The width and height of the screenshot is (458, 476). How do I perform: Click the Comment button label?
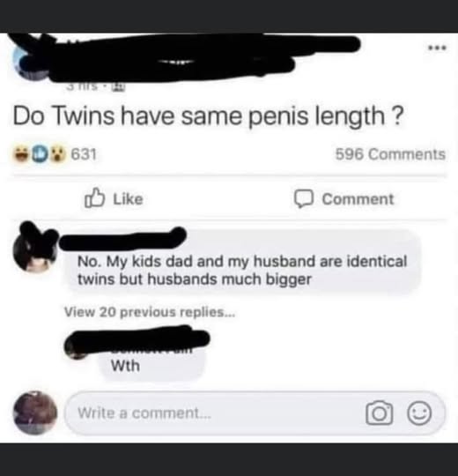click(x=358, y=199)
